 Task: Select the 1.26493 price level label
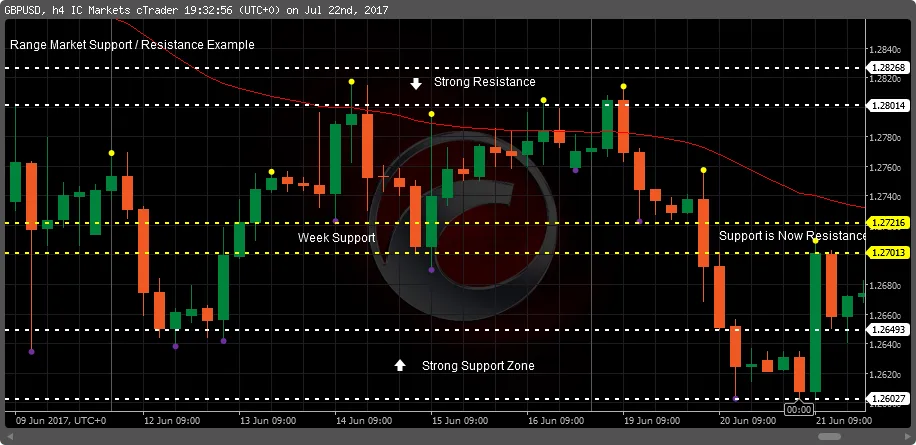tap(887, 329)
